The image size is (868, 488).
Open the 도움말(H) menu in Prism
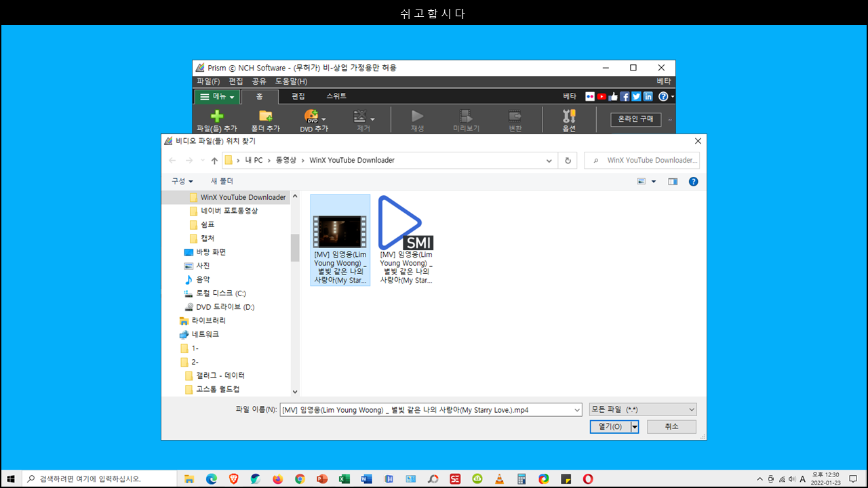[291, 81]
